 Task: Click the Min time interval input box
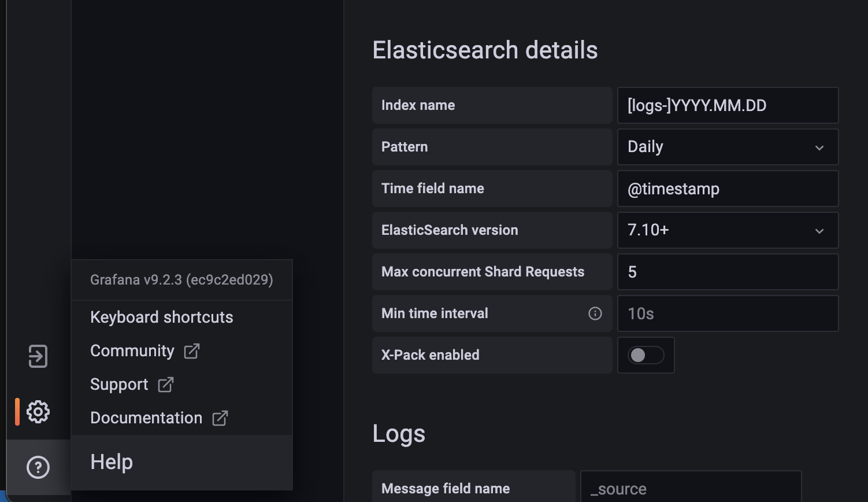click(728, 313)
